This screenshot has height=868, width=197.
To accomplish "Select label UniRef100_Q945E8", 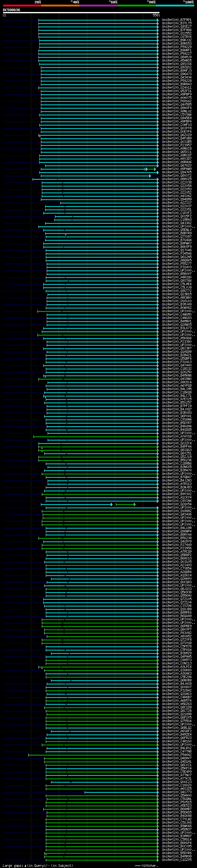I will pyautogui.click(x=176, y=118).
